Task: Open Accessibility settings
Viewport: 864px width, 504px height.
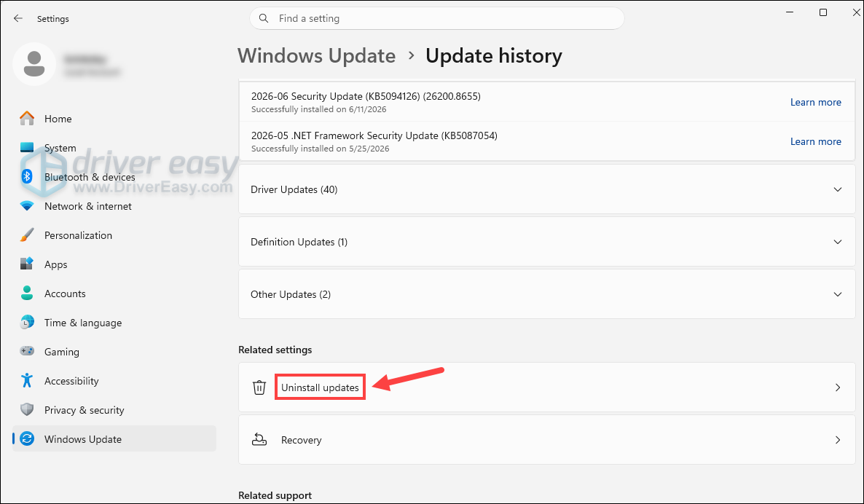Action: [114, 381]
